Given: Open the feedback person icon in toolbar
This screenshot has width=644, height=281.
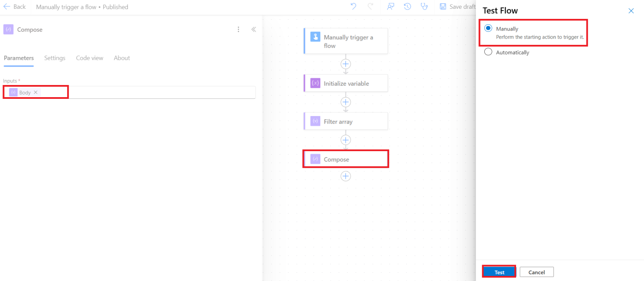Looking at the screenshot, I should 390,6.
